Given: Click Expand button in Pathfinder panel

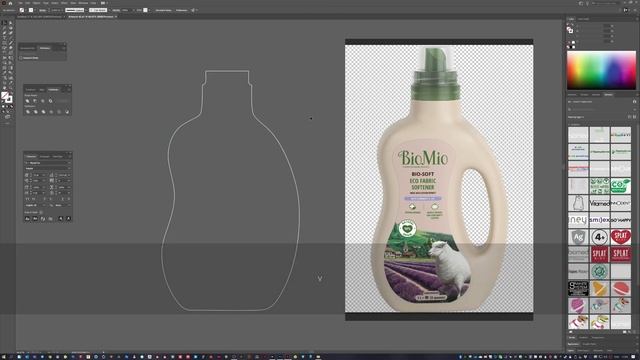Looking at the screenshot, I should [x=63, y=101].
